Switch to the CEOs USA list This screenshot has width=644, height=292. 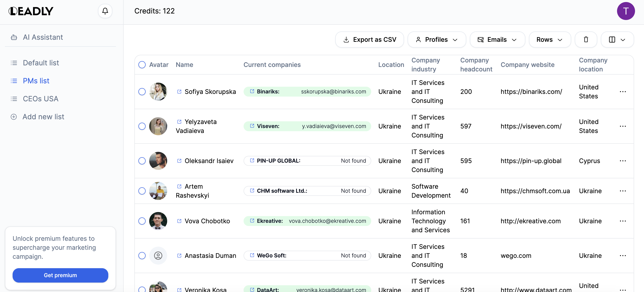click(40, 99)
